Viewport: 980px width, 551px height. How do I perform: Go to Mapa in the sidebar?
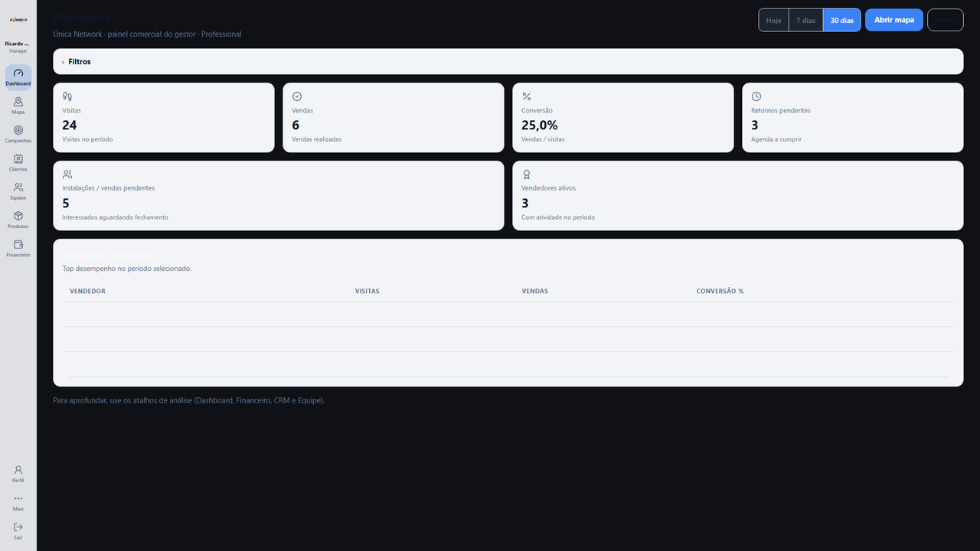[18, 106]
